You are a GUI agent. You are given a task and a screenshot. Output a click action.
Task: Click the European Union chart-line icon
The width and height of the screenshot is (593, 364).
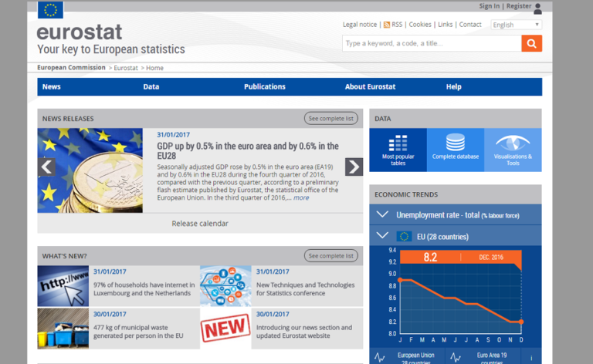pyautogui.click(x=379, y=357)
